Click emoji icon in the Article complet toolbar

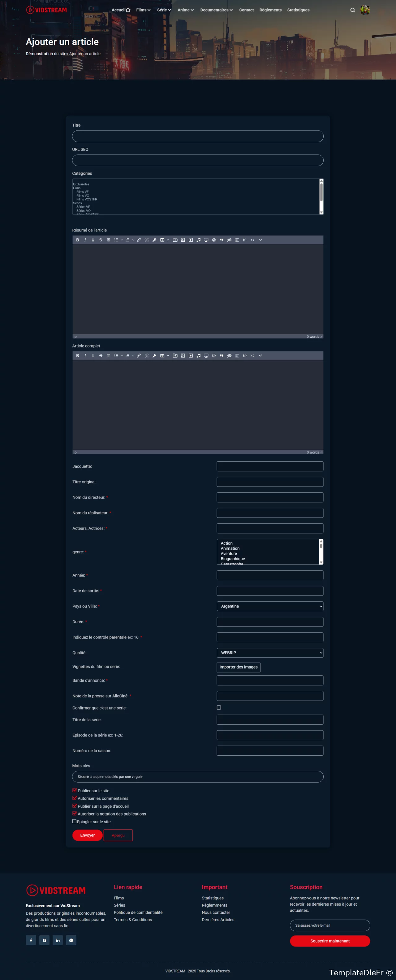coord(214,356)
